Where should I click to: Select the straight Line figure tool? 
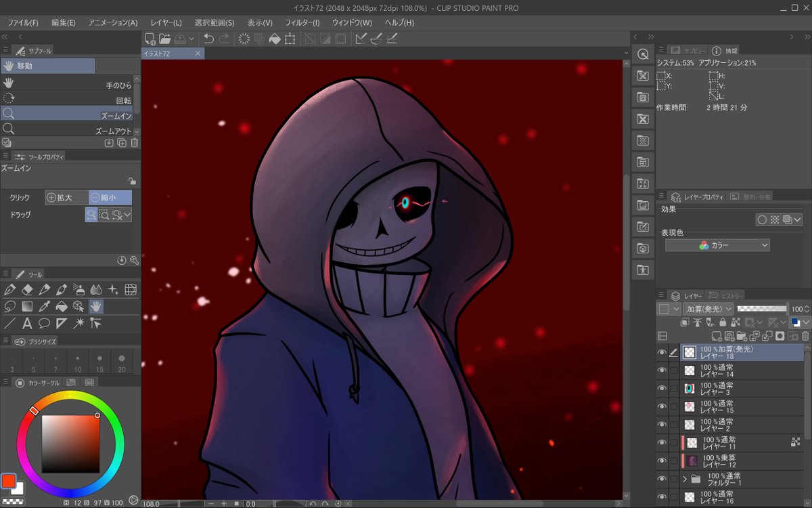coord(9,324)
